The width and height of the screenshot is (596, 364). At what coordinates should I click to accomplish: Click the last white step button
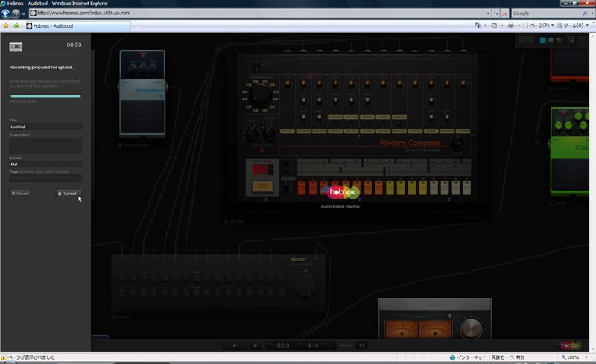pyautogui.click(x=467, y=188)
